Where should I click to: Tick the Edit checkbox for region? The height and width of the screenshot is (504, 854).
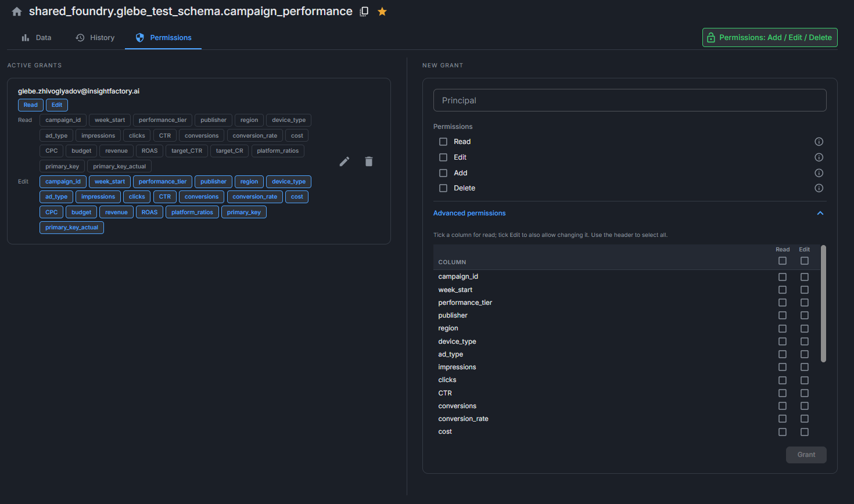(805, 329)
